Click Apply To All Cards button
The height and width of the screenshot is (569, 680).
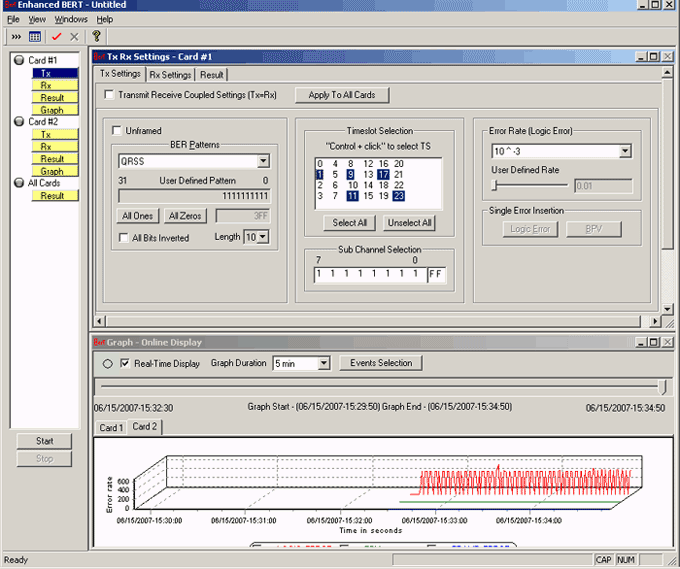pos(342,95)
